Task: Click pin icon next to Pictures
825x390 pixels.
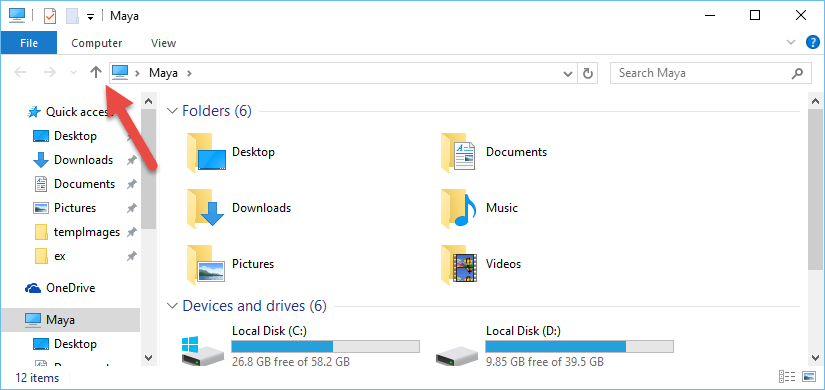Action: [132, 209]
